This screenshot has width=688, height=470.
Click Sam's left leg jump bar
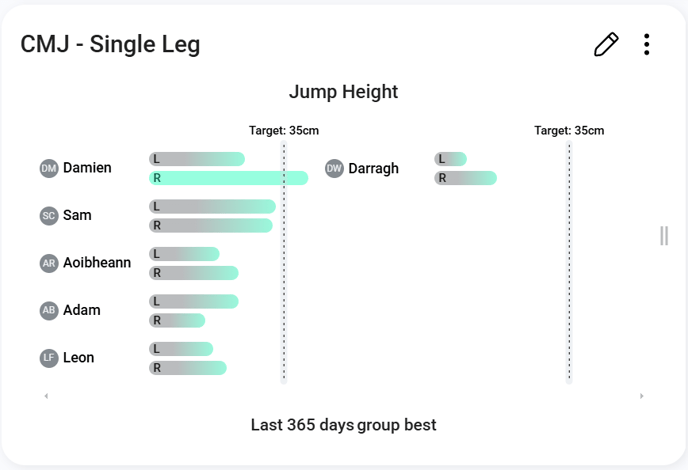click(212, 206)
